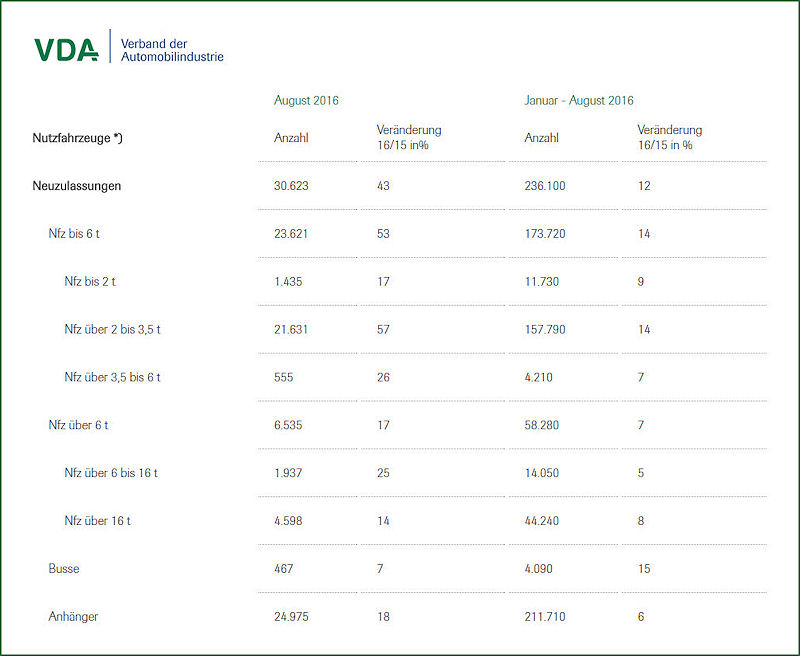Select the value 23.621

click(x=291, y=234)
